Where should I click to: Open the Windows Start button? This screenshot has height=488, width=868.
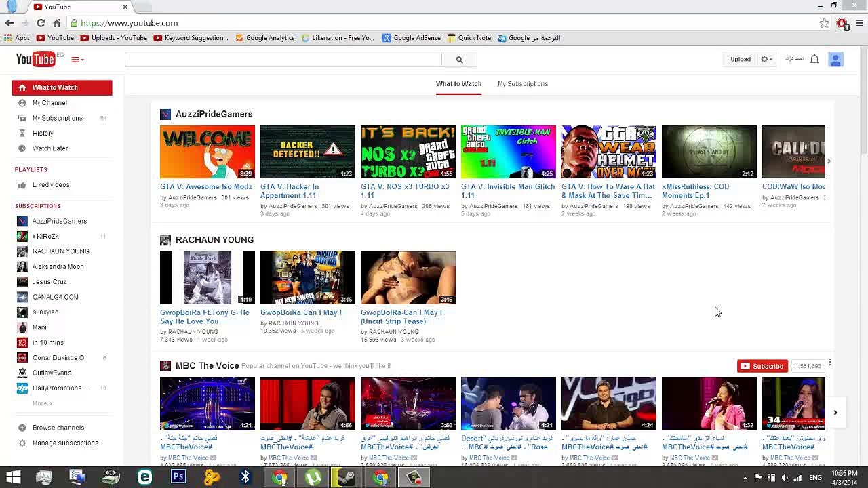click(x=13, y=477)
